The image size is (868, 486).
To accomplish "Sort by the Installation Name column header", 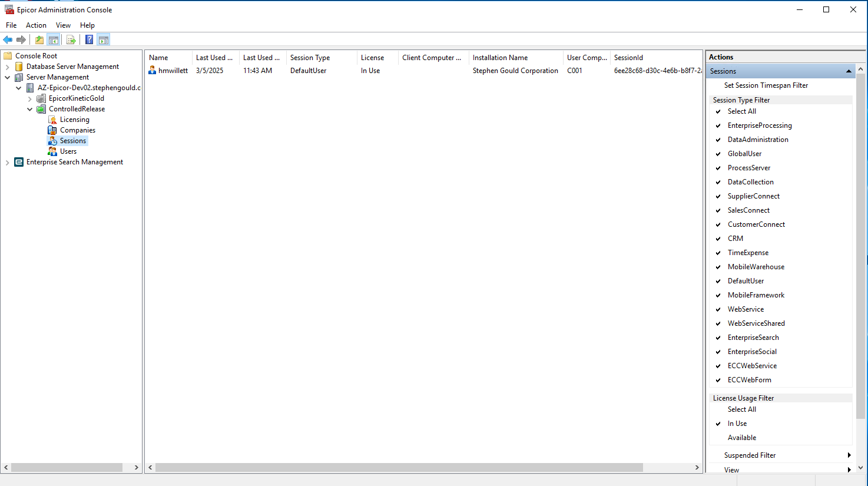I will [x=516, y=58].
